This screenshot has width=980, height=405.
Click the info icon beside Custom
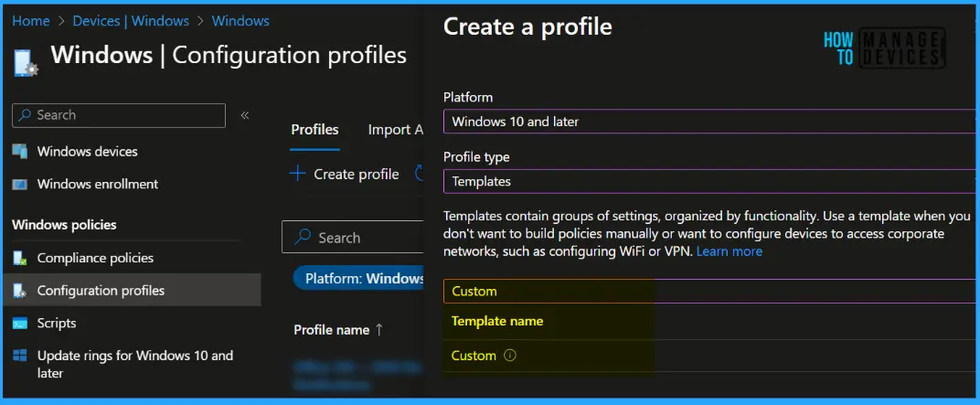pos(510,356)
